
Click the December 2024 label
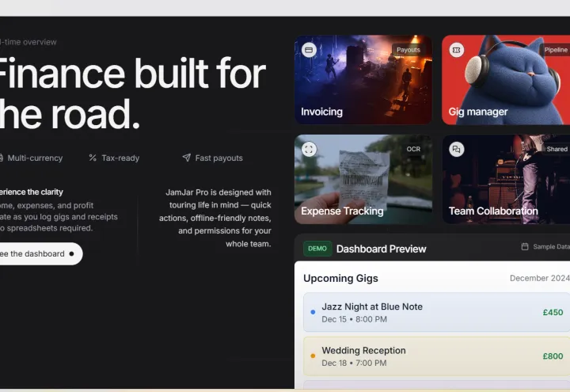click(x=539, y=278)
